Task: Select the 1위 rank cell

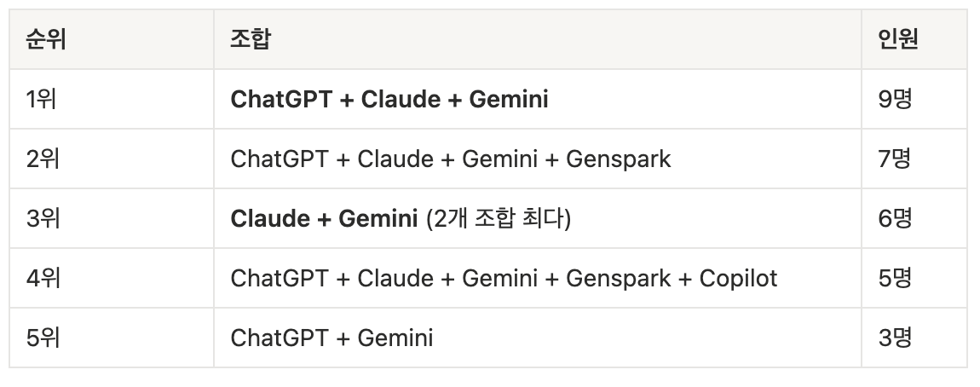Action: pyautogui.click(x=42, y=100)
